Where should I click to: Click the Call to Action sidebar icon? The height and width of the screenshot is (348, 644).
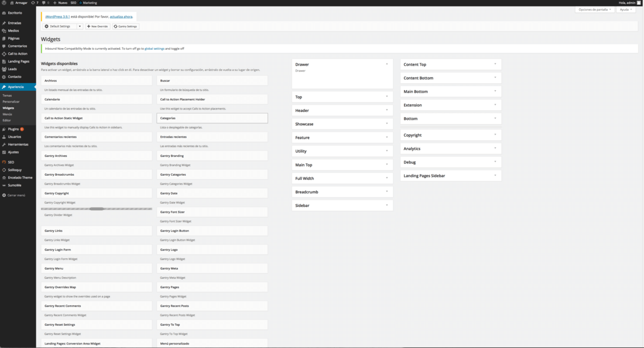coord(4,54)
